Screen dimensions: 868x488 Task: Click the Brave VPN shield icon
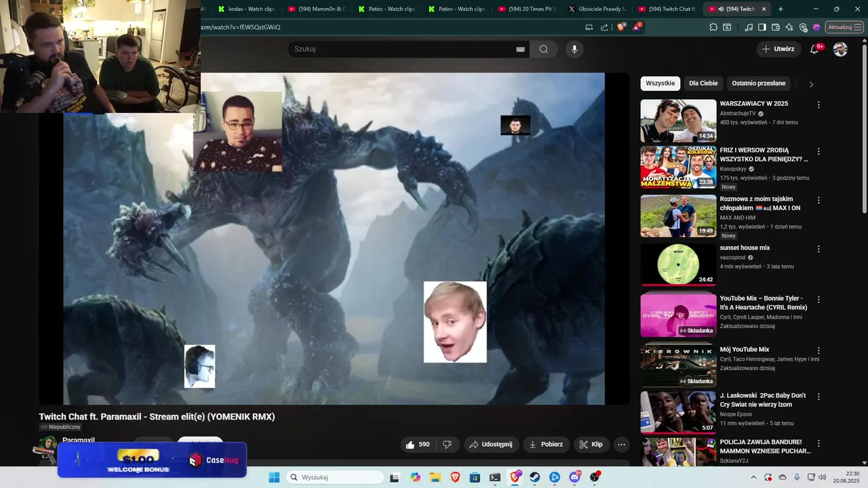(x=803, y=27)
